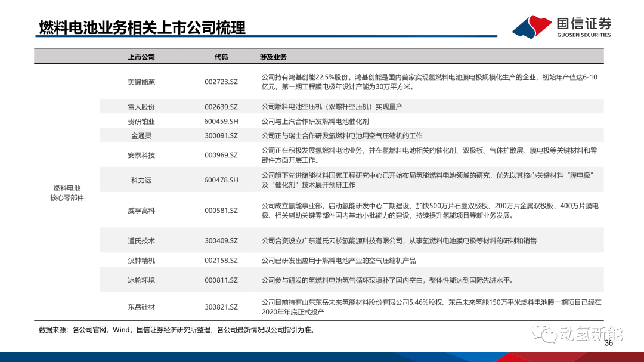Click 威孚高科 description about 氢能事业部

tap(430, 211)
